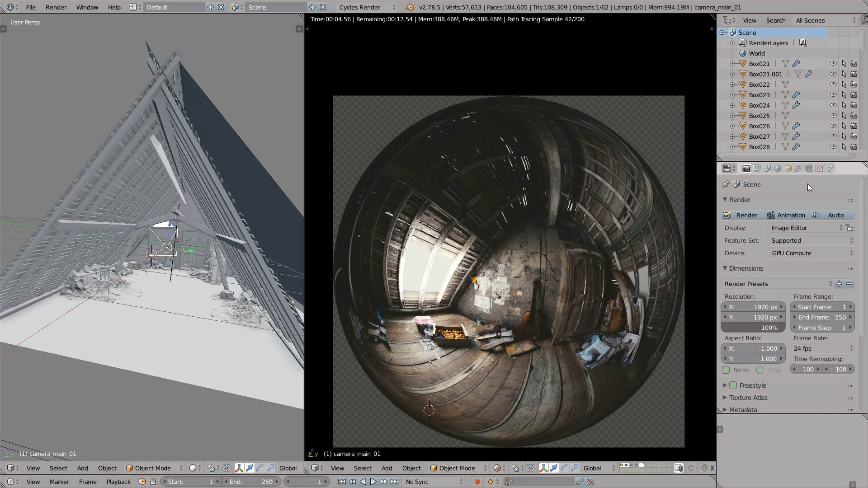This screenshot has width=868, height=488.
Task: Hide Box021 using its eye icon
Action: click(x=833, y=64)
